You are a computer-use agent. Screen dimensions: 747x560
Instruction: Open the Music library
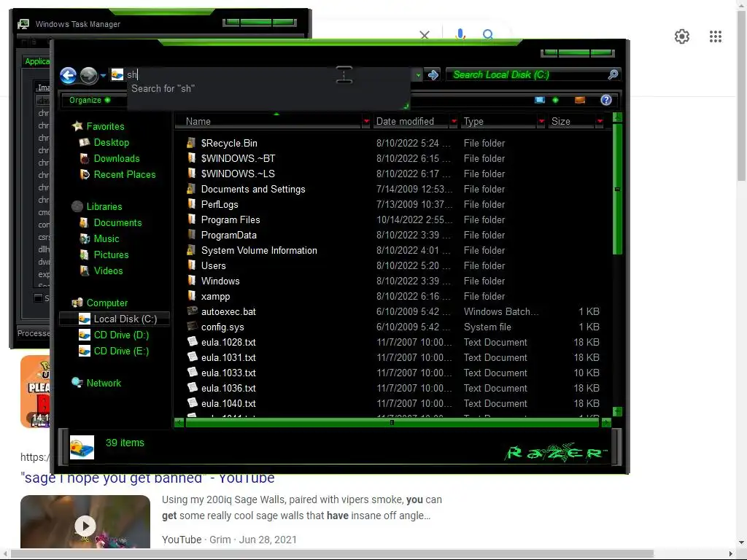click(x=106, y=238)
